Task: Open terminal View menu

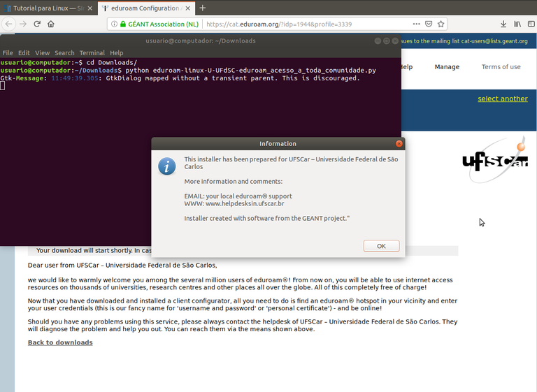Action: 43,53
